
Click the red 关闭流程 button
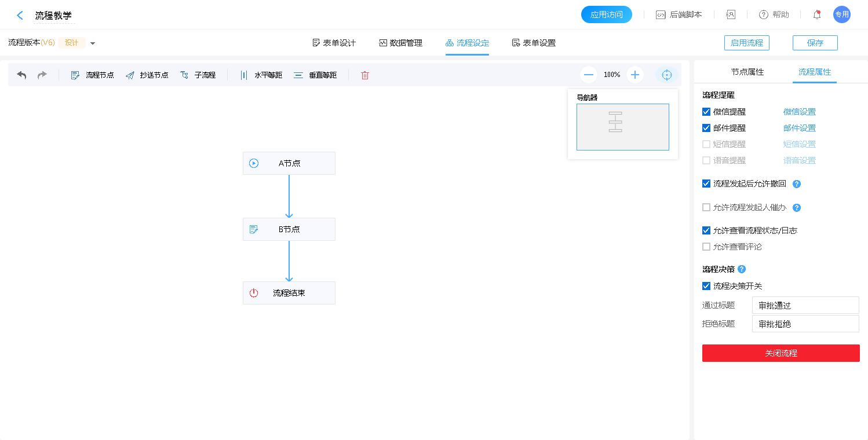tap(781, 353)
